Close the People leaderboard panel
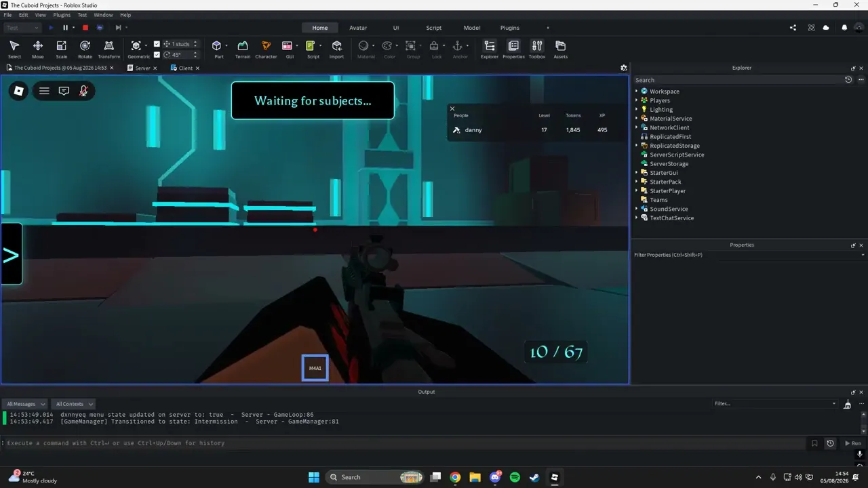Image resolution: width=868 pixels, height=488 pixels. [x=452, y=108]
